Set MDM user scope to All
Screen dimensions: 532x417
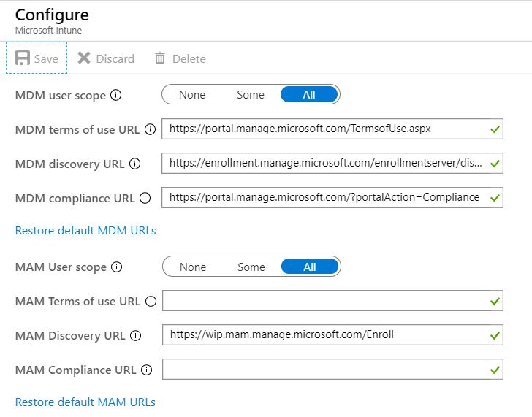pyautogui.click(x=309, y=95)
